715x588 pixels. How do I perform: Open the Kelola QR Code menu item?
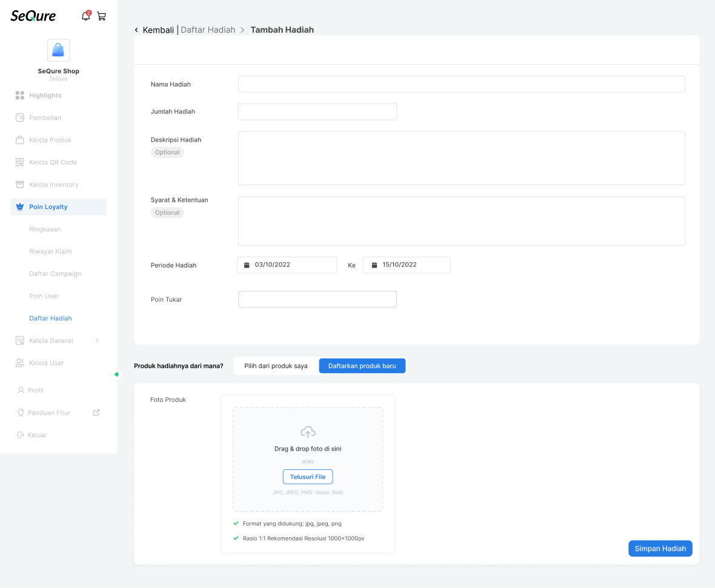click(58, 162)
